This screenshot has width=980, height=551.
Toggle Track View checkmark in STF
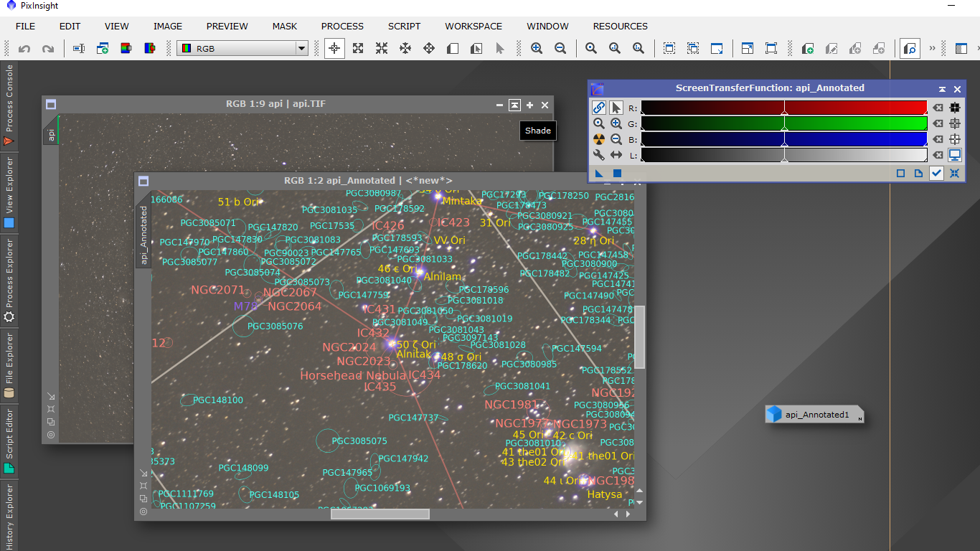point(936,173)
